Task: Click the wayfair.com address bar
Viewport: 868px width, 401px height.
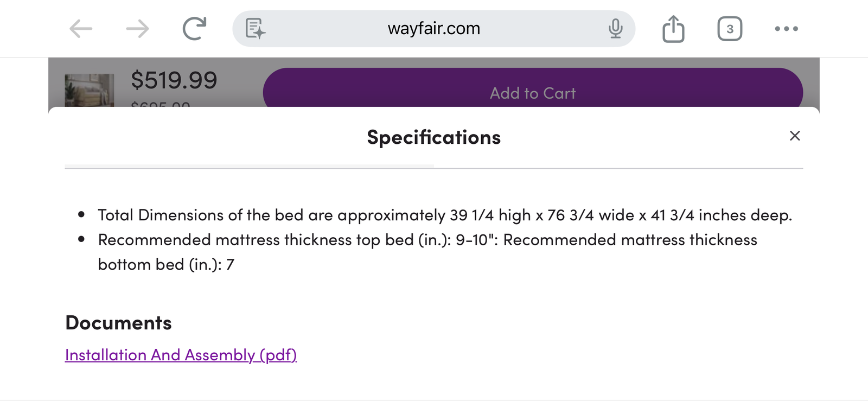Action: point(433,29)
